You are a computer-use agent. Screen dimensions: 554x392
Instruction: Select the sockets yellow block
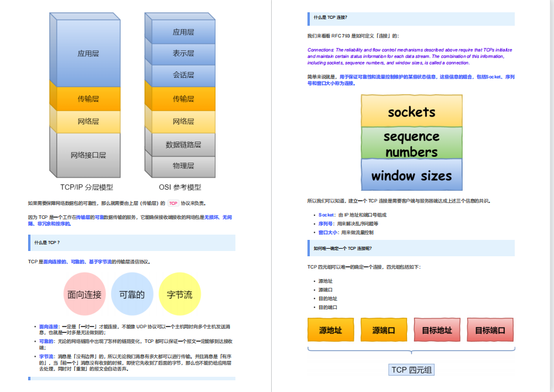(412, 111)
